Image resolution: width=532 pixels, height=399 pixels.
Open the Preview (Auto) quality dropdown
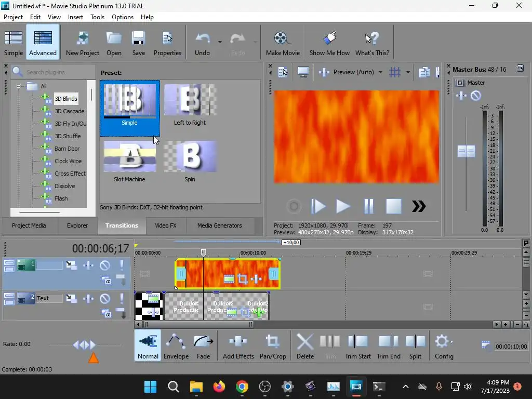380,72
